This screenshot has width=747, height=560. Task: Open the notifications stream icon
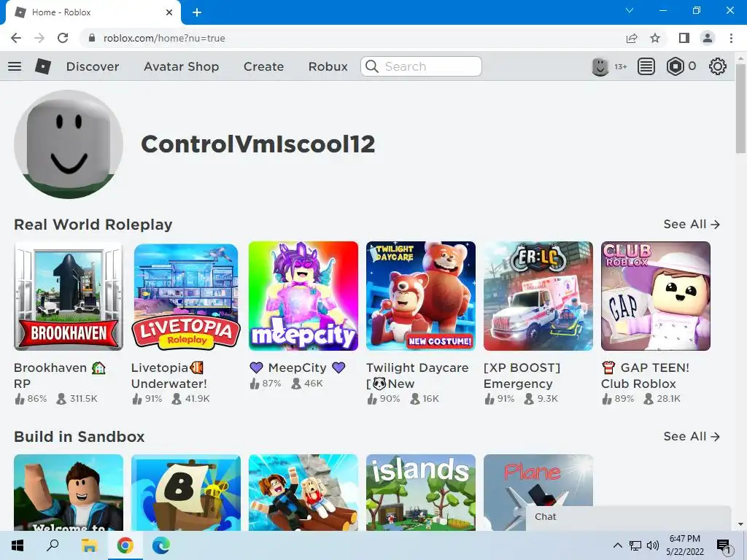646,66
